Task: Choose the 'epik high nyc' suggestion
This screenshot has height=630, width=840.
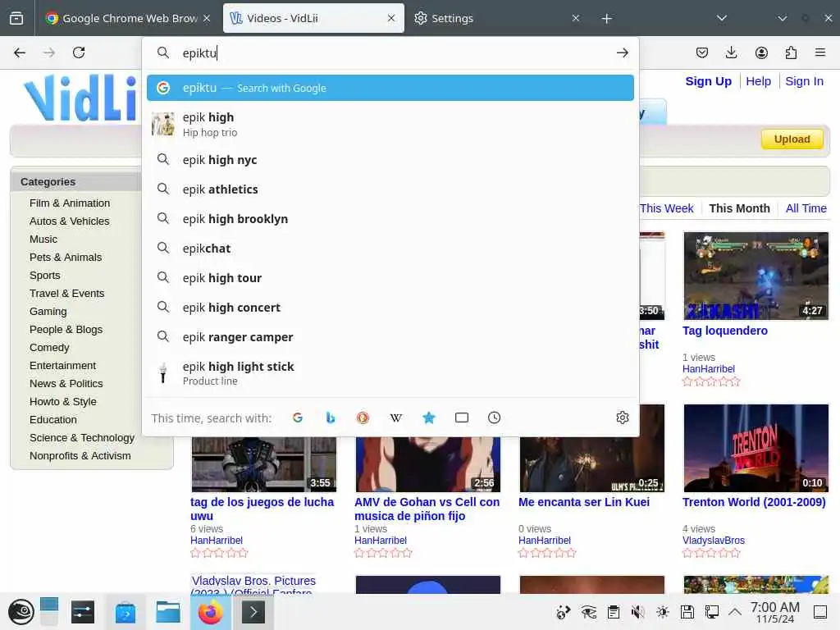Action: point(390,160)
